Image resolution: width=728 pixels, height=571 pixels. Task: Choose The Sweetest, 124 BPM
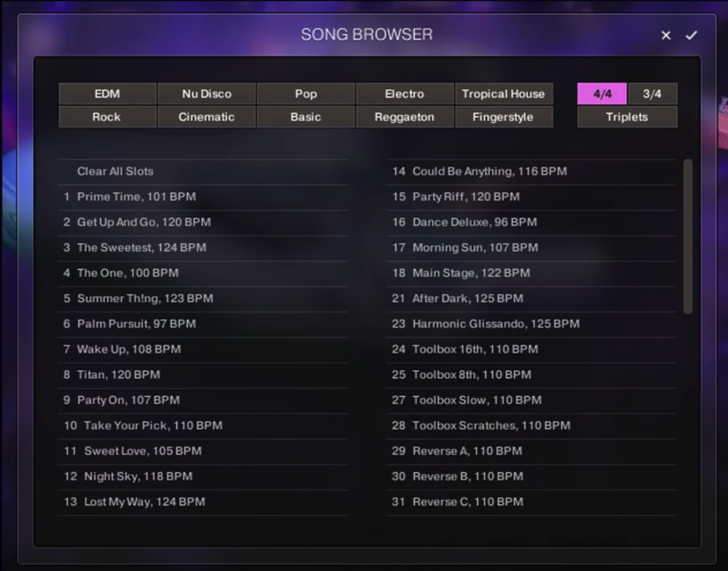point(203,248)
